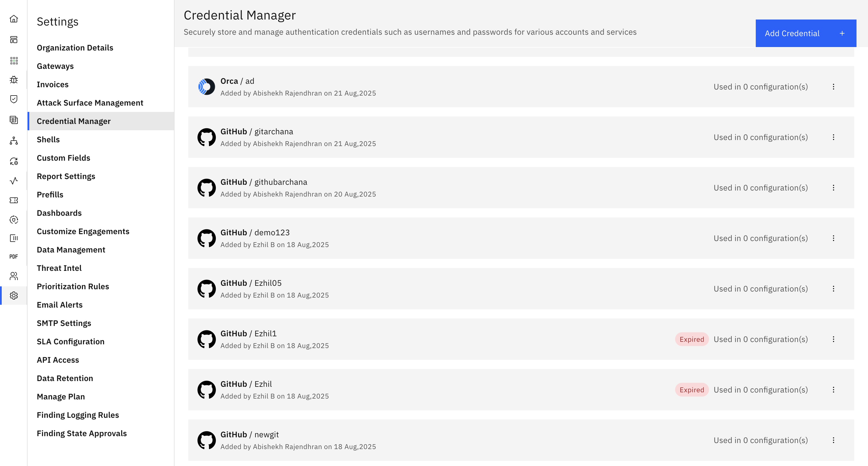Click the network hierarchy icon
Viewport: 868px width, 466px height.
pyautogui.click(x=14, y=141)
